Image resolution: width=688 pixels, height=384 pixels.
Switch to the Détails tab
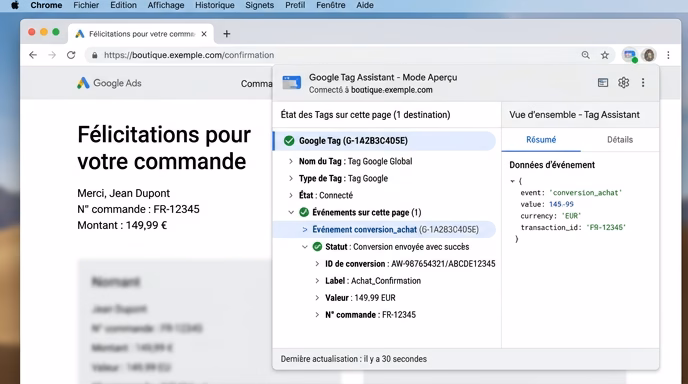(x=620, y=140)
